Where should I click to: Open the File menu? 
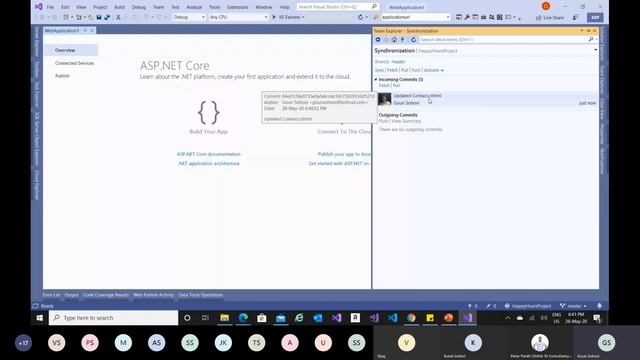[50, 7]
